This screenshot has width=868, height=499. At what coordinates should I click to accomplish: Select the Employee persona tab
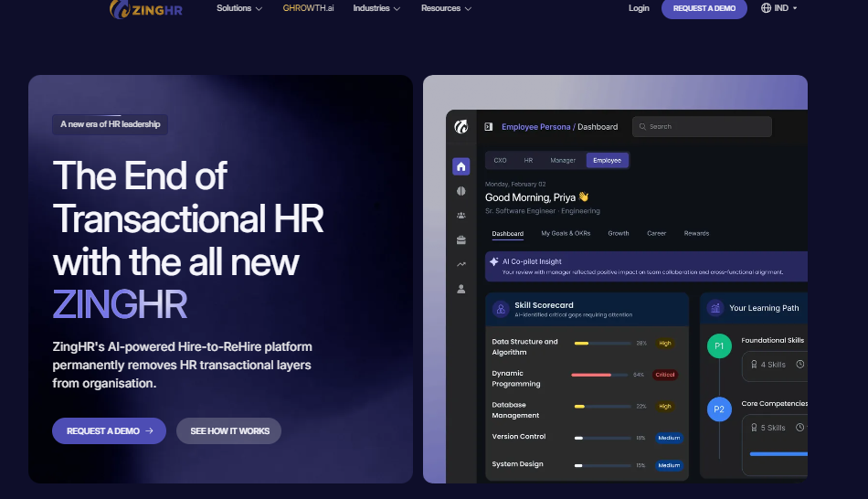(608, 161)
